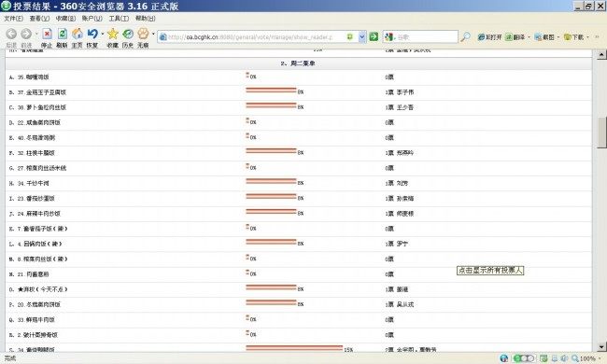Click the Back (后退) navigation icon

[11, 34]
